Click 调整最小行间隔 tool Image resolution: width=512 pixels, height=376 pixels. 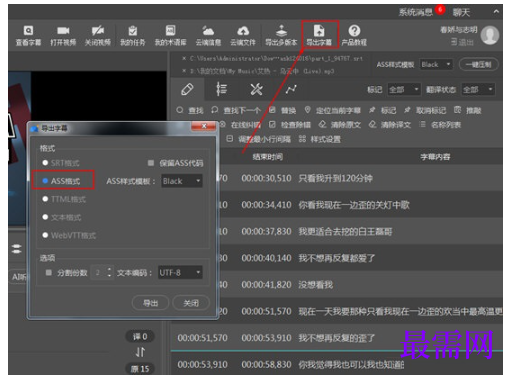coord(258,139)
